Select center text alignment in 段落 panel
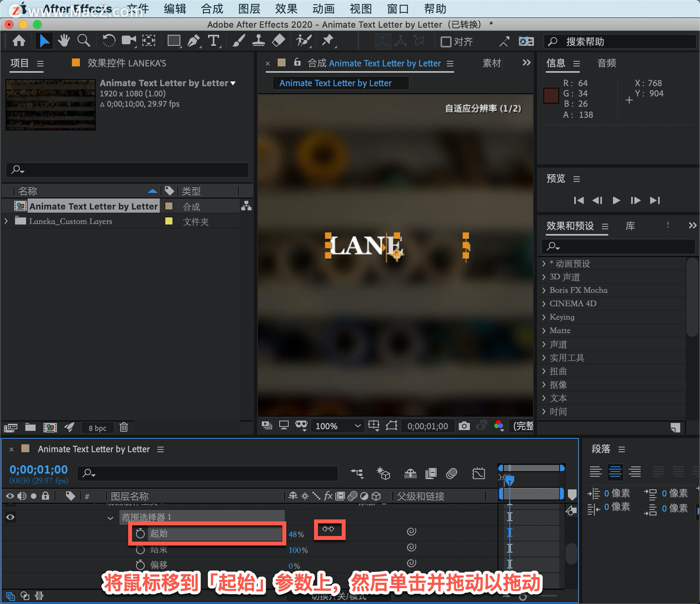 615,472
